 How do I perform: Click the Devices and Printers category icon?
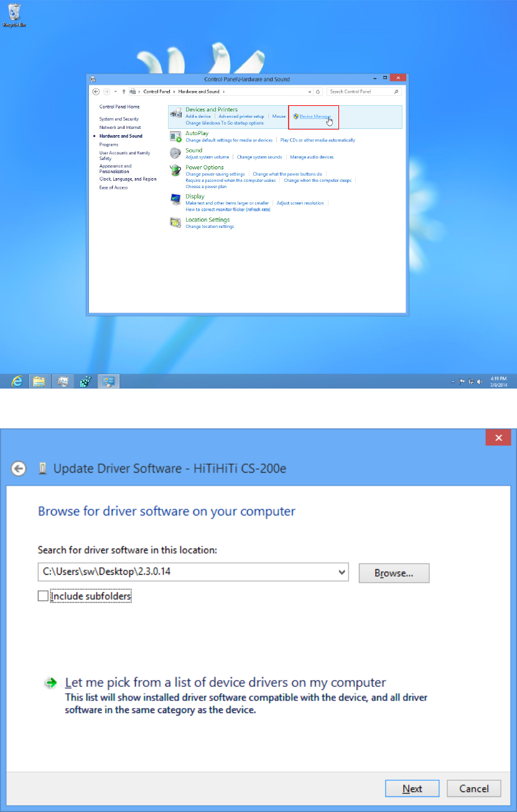coord(176,113)
